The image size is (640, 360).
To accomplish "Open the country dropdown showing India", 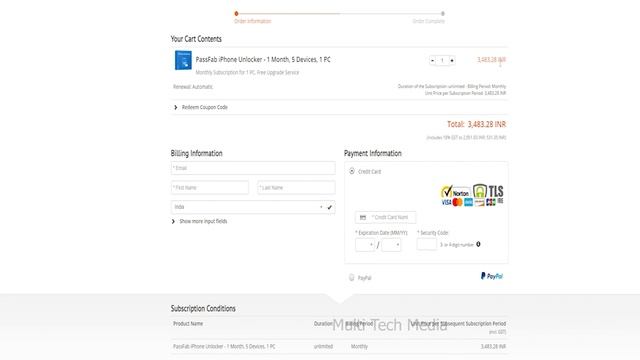I will [253, 207].
